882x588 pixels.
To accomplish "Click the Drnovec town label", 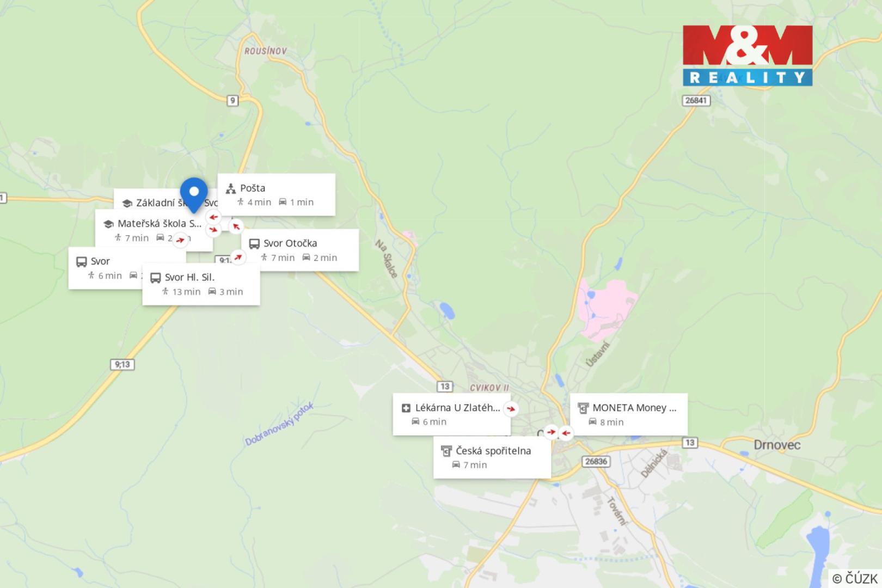I will pyautogui.click(x=777, y=445).
